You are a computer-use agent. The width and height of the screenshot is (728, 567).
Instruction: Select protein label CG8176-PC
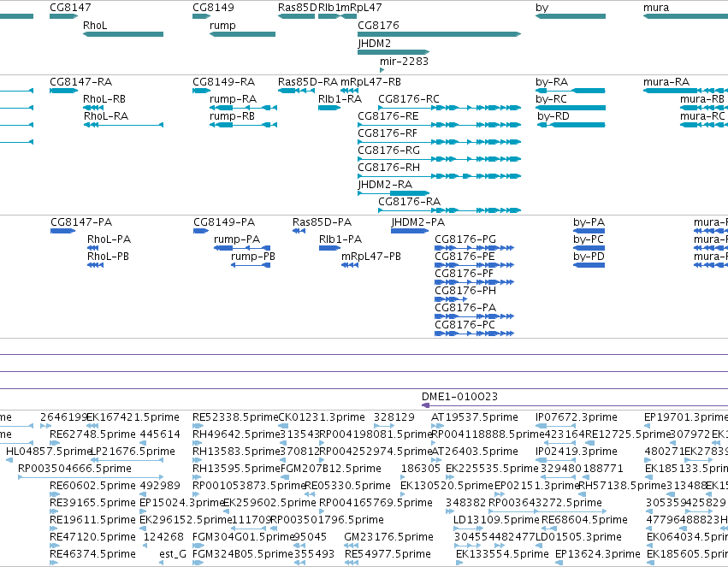(x=465, y=325)
